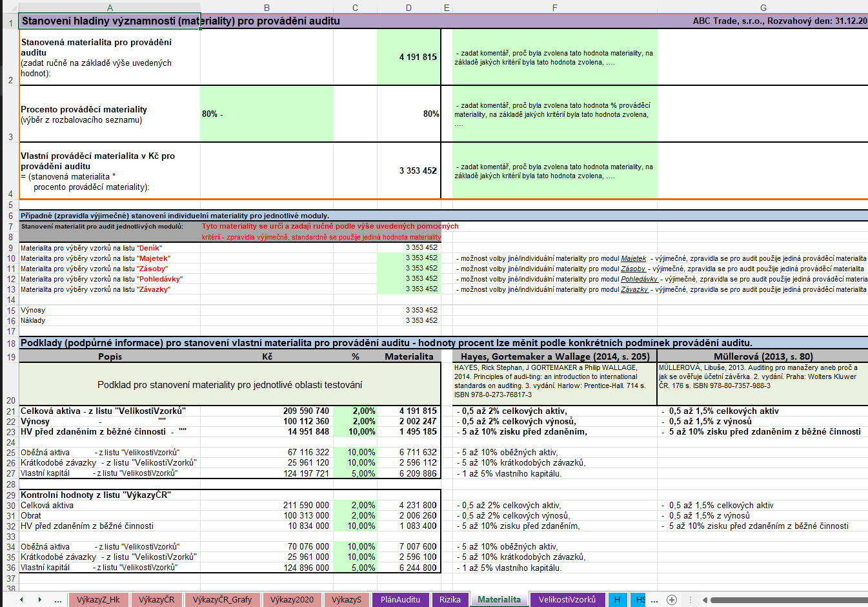Switch to the PlánAuditu sheet tab
Image resolution: width=868 pixels, height=607 pixels.
tap(400, 600)
